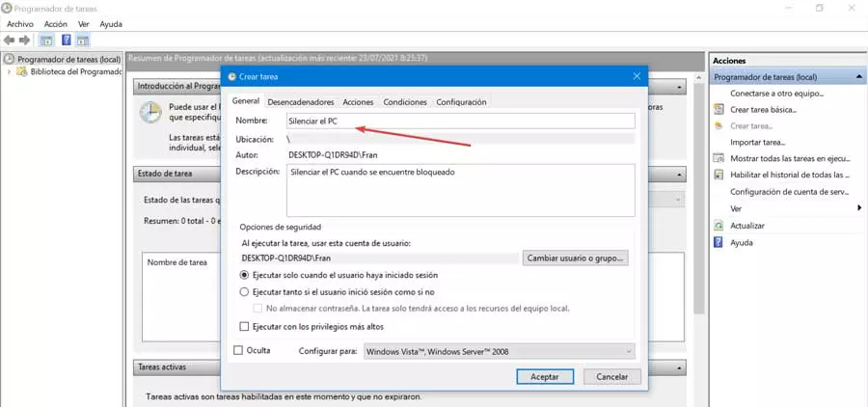This screenshot has height=407, width=868.
Task: Click the green Actualizar icon
Action: pos(719,226)
